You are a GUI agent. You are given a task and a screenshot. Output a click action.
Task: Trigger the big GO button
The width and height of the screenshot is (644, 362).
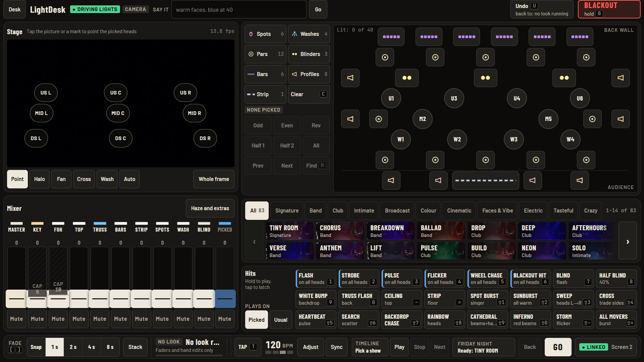[558, 347]
